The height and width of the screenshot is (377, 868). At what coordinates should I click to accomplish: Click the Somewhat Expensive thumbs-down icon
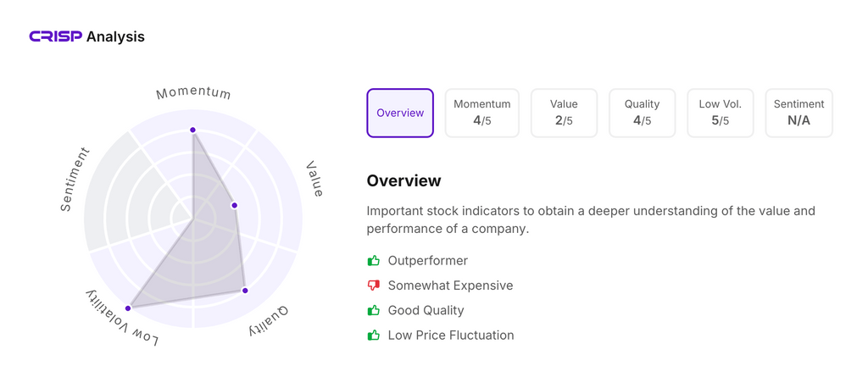click(x=374, y=286)
